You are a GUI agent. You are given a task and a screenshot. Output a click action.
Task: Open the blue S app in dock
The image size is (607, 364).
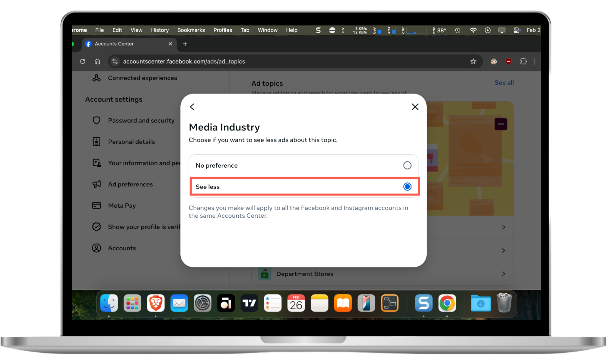(x=424, y=303)
